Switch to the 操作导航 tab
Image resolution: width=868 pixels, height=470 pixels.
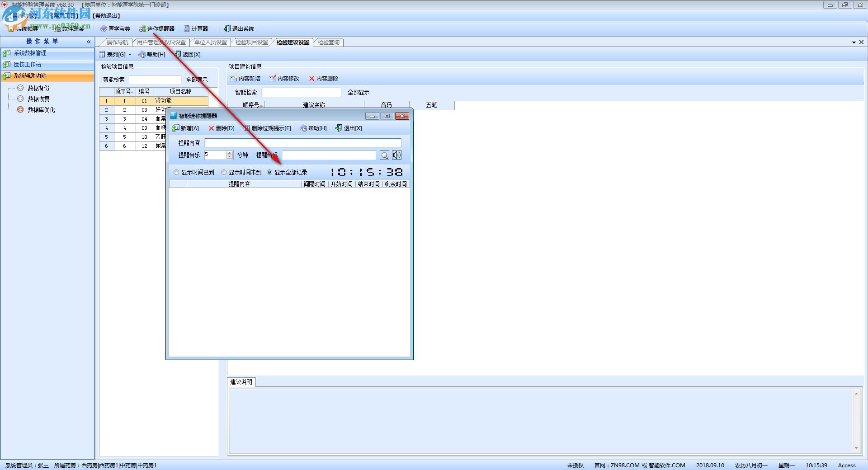(118, 42)
